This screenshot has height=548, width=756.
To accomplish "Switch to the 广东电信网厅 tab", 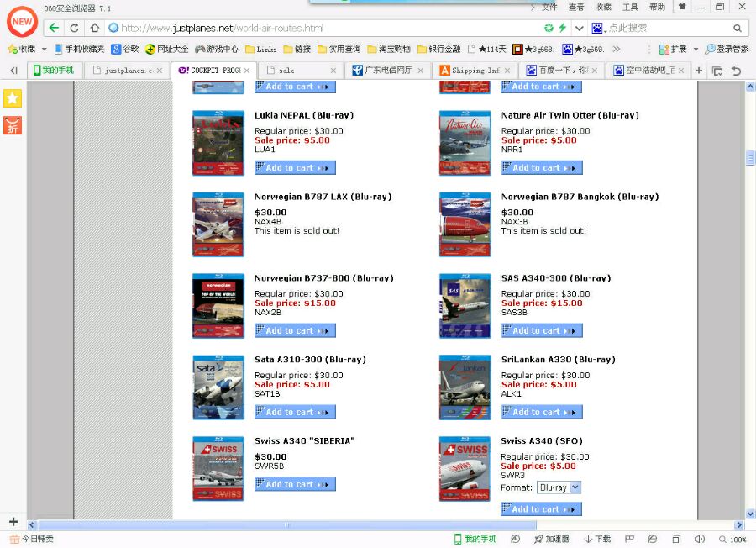I will coord(387,71).
